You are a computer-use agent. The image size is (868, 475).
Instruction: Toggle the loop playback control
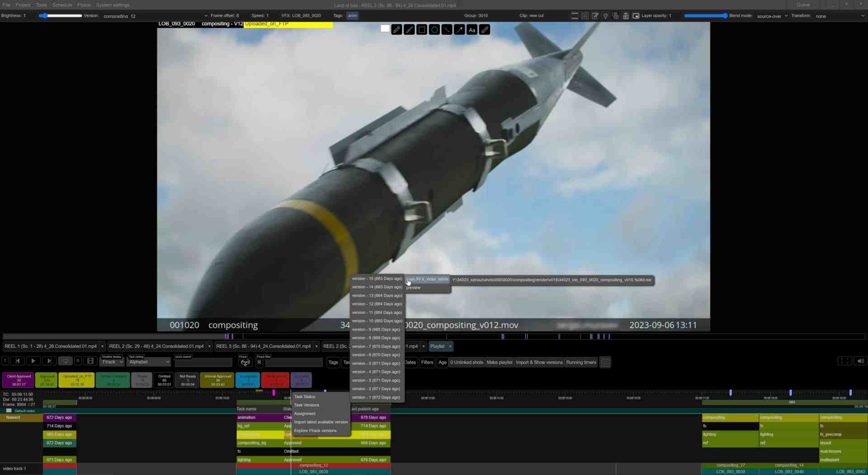[x=65, y=361]
